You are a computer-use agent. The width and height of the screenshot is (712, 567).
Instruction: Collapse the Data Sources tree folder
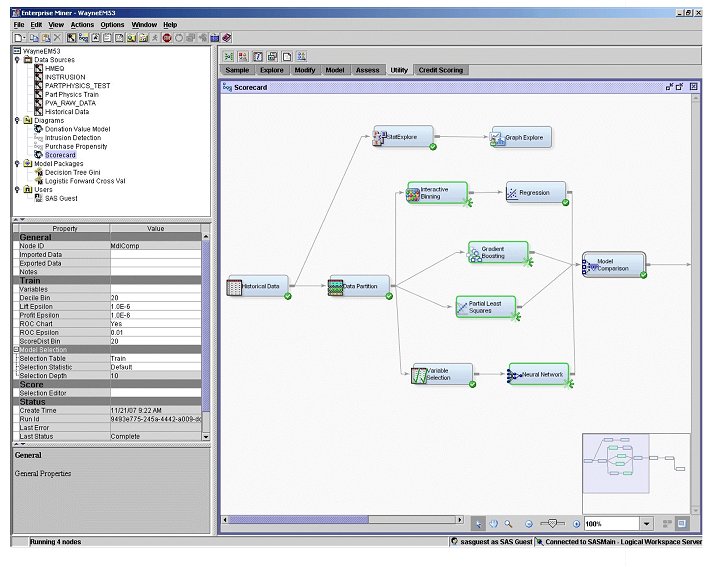[17, 59]
